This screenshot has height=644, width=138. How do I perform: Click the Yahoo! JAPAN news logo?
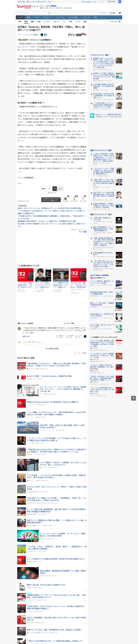pos(27,7)
